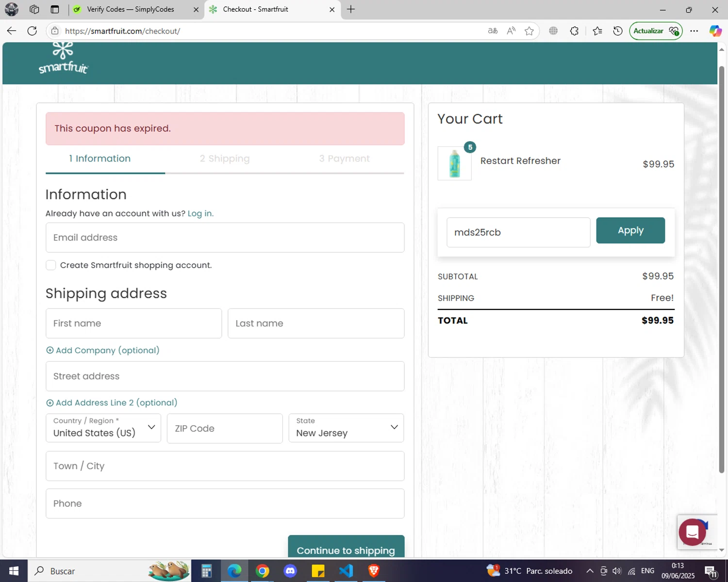Screen dimensions: 728x582
Task: Close the Verify Codes browser tab
Action: pos(196,9)
